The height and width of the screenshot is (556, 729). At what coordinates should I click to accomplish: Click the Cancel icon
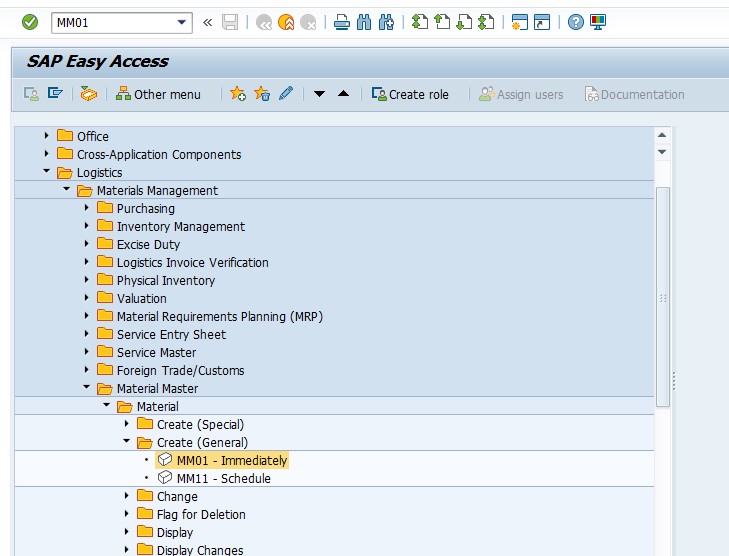click(308, 22)
